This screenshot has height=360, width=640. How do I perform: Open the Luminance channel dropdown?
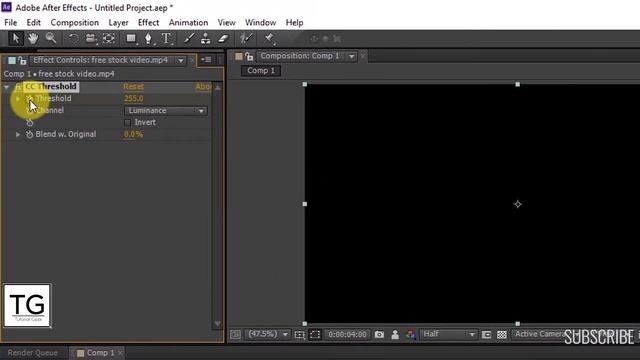click(166, 111)
